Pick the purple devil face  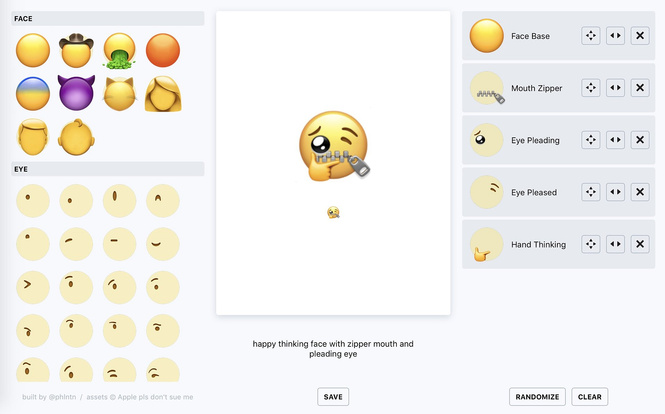point(76,93)
